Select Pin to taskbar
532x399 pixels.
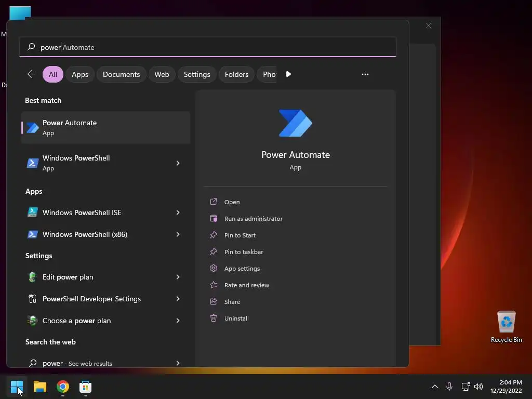tap(243, 252)
